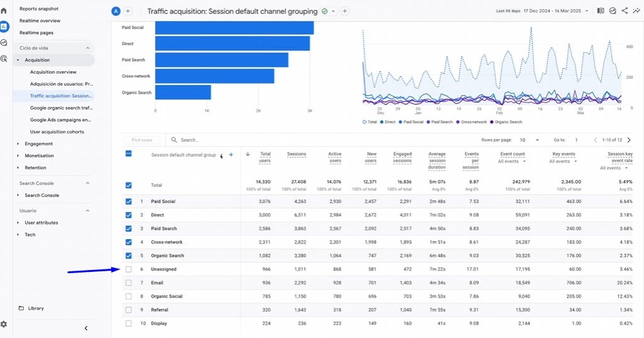Share this report icon
This screenshot has width=644, height=338.
[624, 11]
